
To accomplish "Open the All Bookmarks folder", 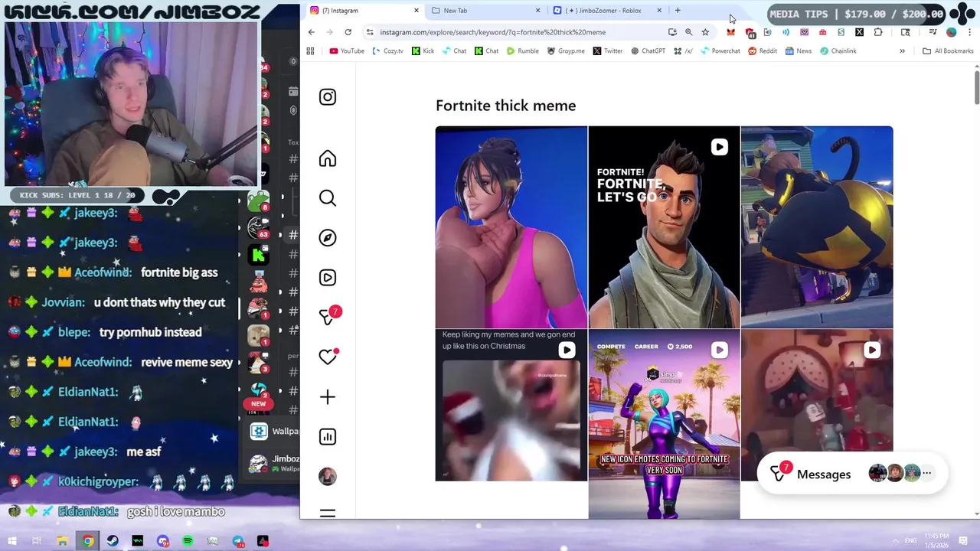I will point(948,51).
